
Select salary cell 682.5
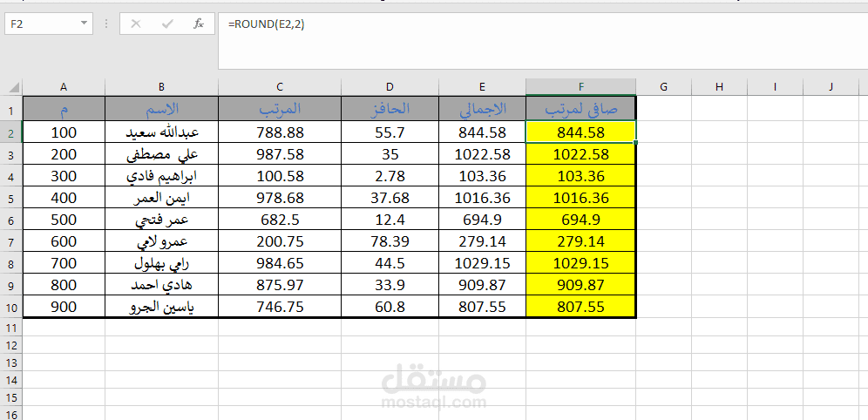click(x=280, y=220)
